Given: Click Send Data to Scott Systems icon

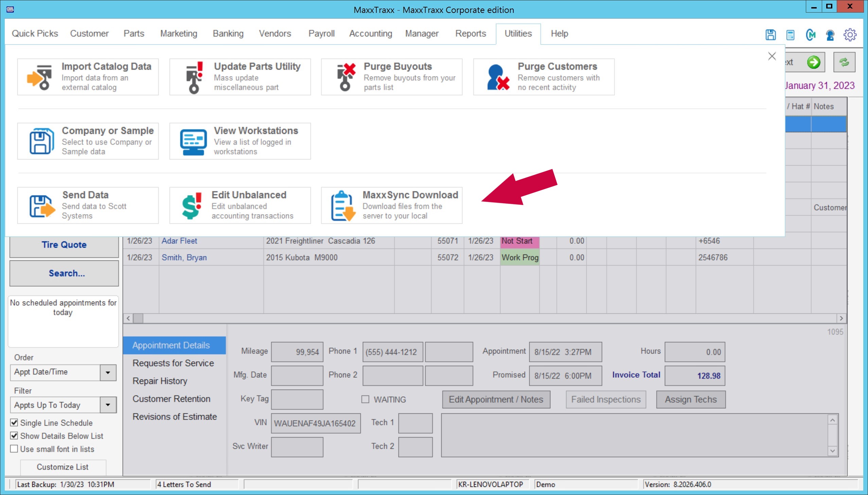Looking at the screenshot, I should pos(42,206).
